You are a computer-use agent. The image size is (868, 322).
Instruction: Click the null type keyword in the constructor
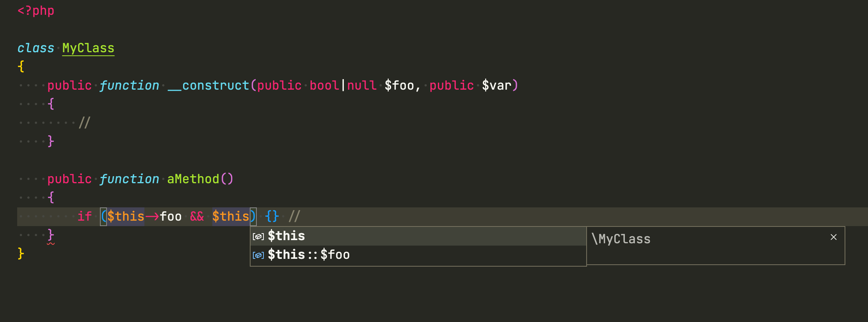[361, 85]
